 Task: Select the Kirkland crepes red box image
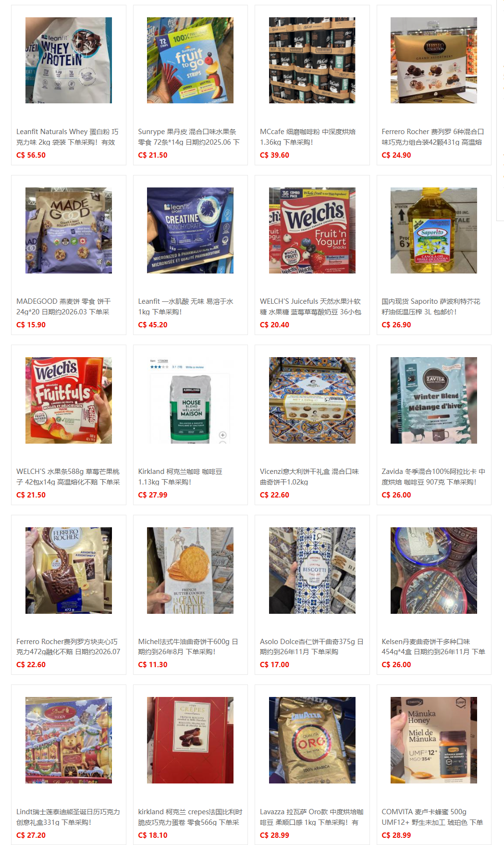point(190,740)
